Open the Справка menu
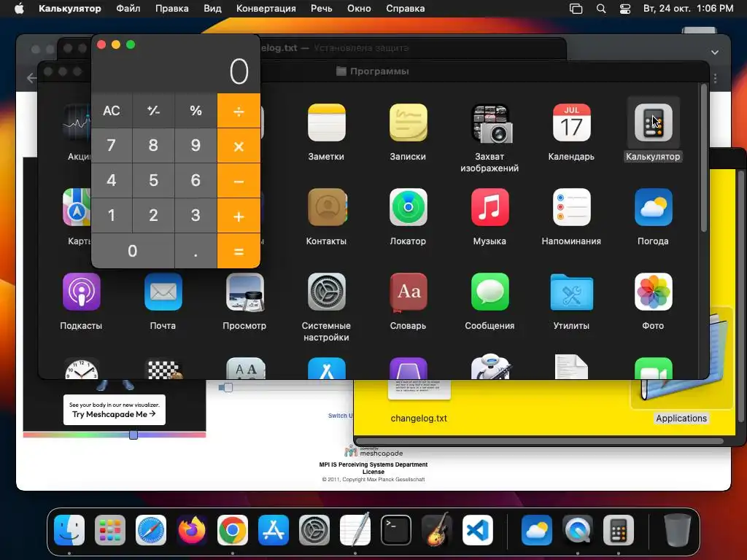This screenshot has height=560, width=747. tap(406, 9)
